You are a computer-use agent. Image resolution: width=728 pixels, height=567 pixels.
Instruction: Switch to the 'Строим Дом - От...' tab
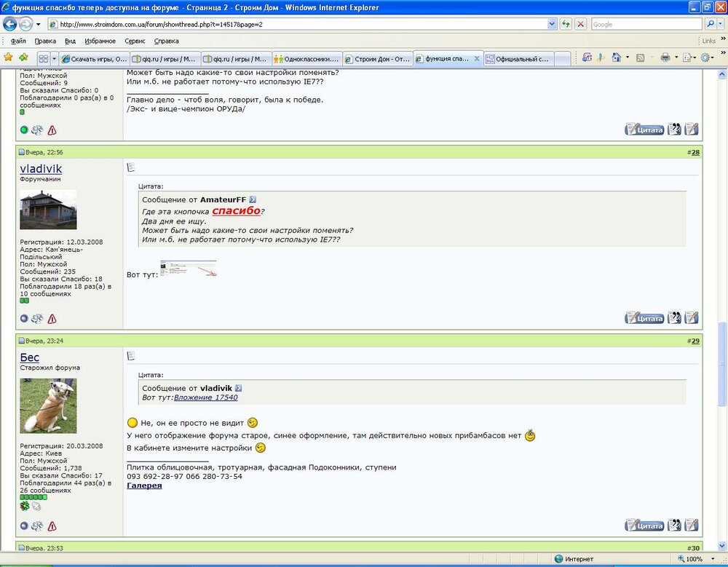click(x=377, y=59)
